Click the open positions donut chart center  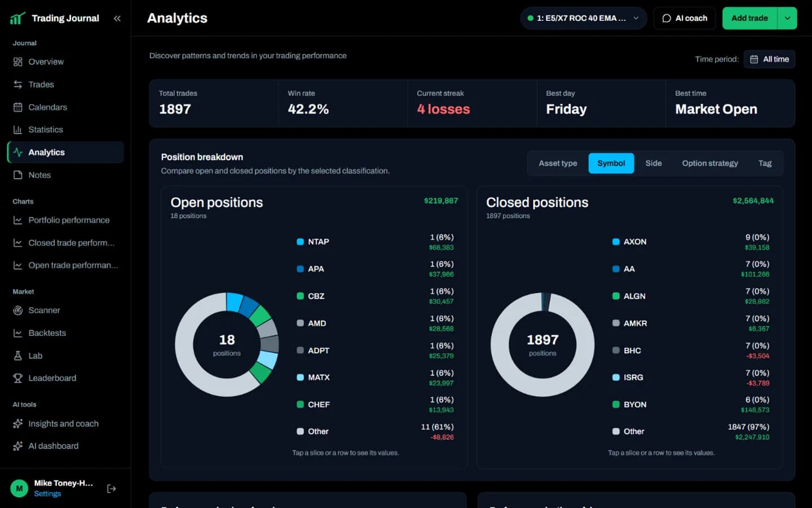(x=227, y=344)
